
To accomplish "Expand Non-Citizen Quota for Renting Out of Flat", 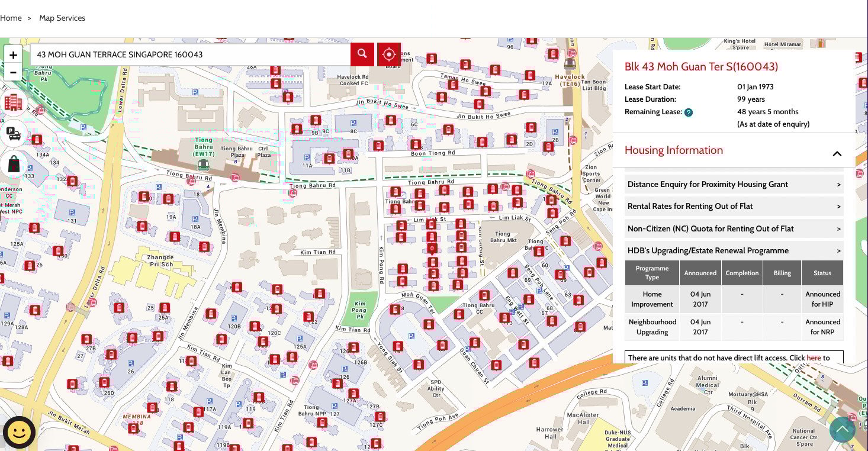I will point(734,228).
